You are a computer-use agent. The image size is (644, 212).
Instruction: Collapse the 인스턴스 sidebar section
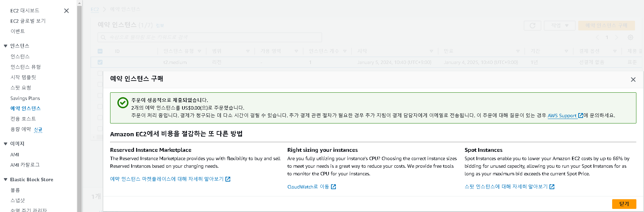click(x=6, y=46)
